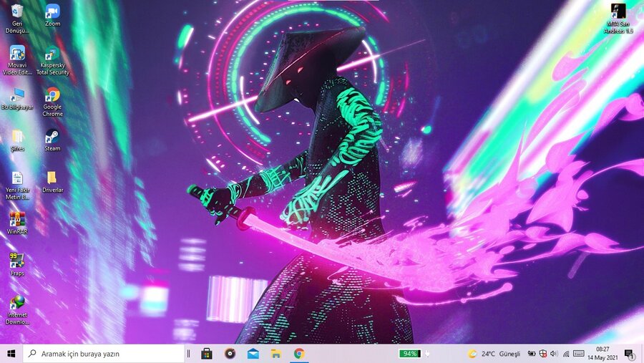Open the touch keyboard tray icon
Screen dimensions: 644x363
579,354
